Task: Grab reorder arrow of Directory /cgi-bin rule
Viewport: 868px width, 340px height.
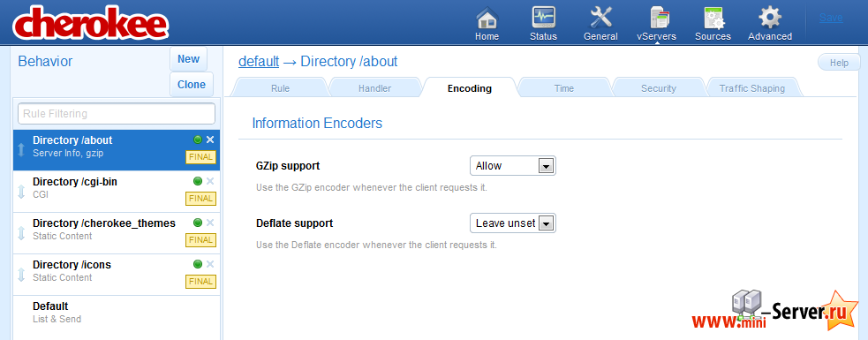Action: pos(21,192)
